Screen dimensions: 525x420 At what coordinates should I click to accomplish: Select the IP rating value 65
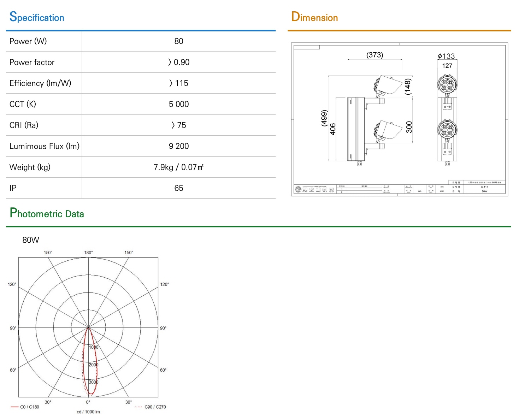point(179,188)
